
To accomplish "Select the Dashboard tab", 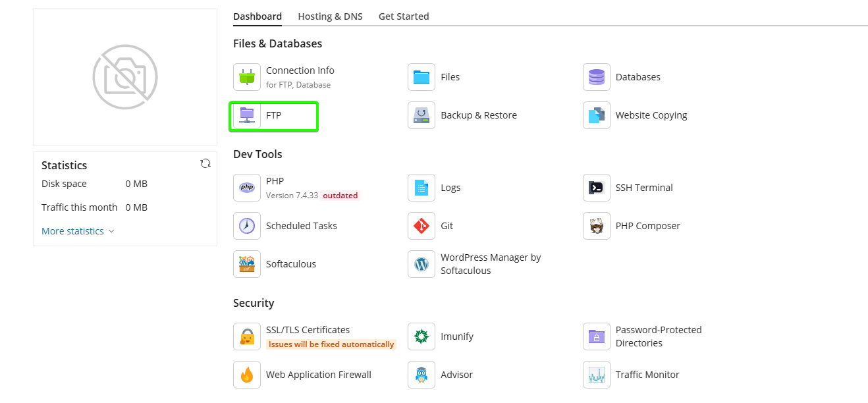I will 258,16.
